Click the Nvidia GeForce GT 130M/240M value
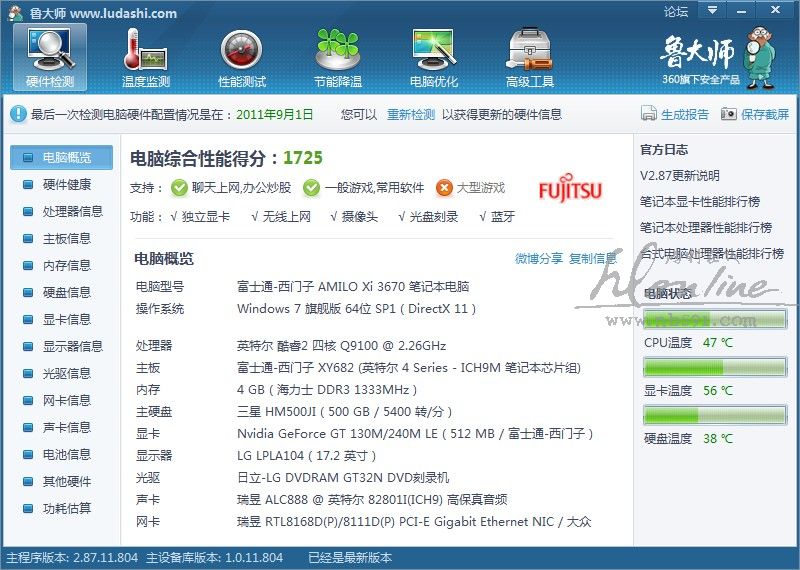 (x=415, y=434)
